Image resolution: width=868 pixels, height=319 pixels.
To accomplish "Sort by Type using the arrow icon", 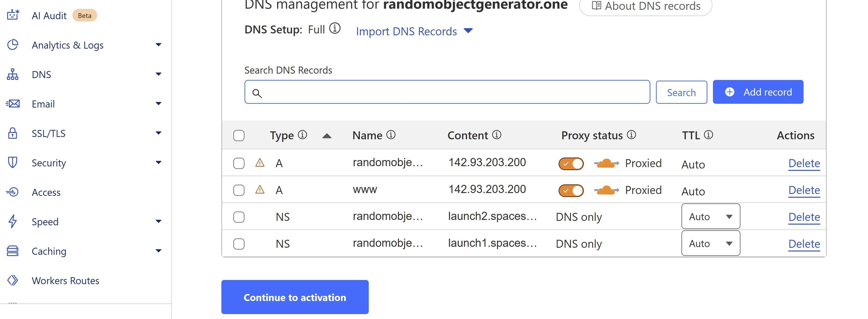I will [327, 136].
